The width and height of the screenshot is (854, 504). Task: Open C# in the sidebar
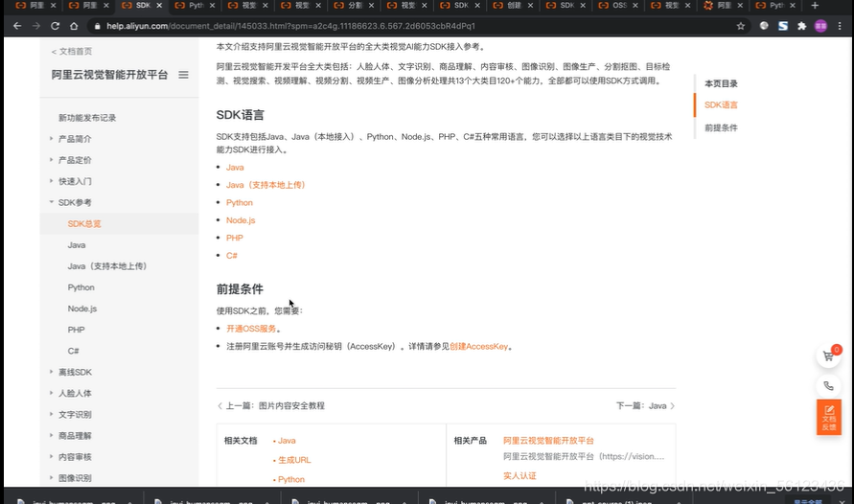point(73,351)
